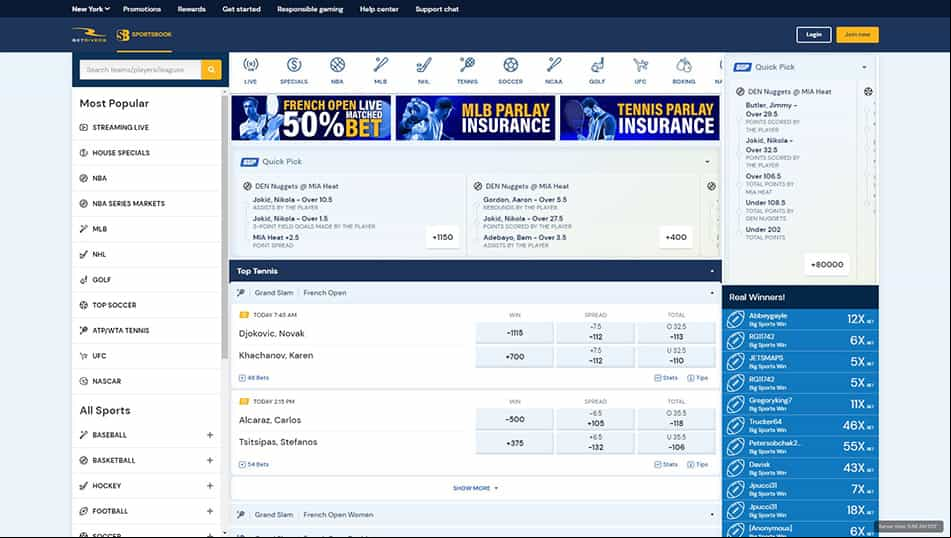The height and width of the screenshot is (538, 951).
Task: Open NASCAR in sidebar
Action: point(146,382)
